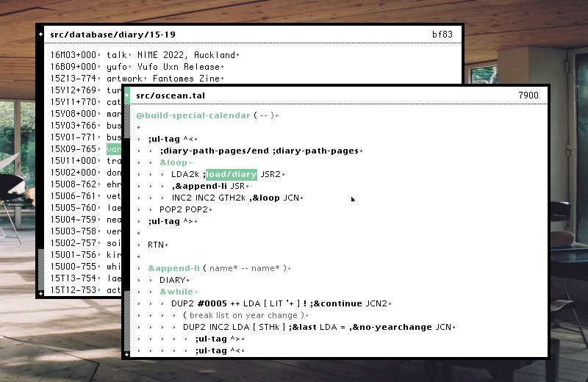This screenshot has height=382, width=588.
Task: Click the first ;ul-tag ^< line under build-special-calendar
Action: pyautogui.click(x=171, y=139)
